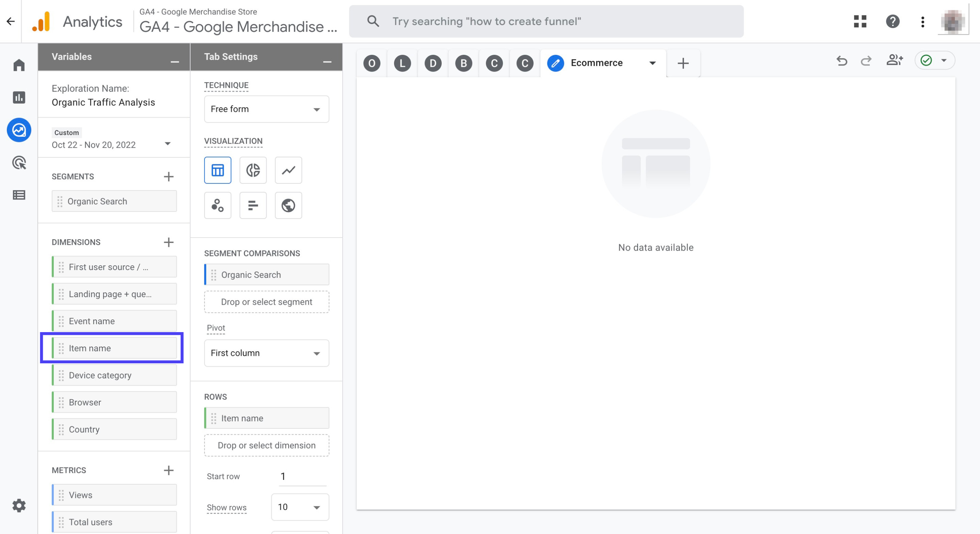This screenshot has width=980, height=534.
Task: Click Drop or select segment button
Action: [x=267, y=301]
